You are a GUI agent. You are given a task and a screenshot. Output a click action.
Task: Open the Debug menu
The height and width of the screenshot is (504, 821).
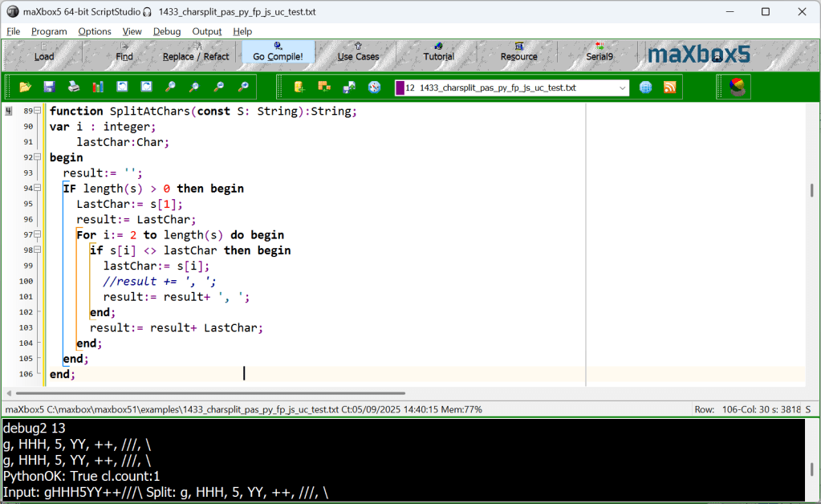pyautogui.click(x=167, y=31)
